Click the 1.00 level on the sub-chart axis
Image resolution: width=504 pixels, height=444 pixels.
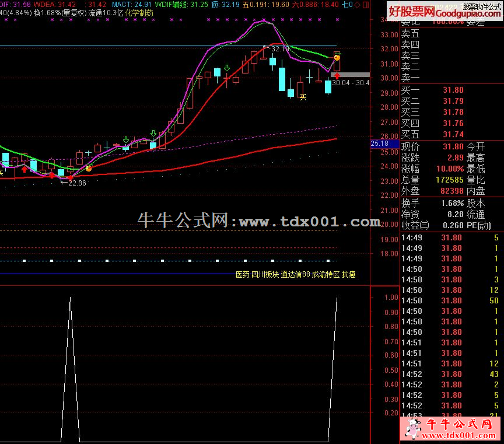pyautogui.click(x=391, y=298)
